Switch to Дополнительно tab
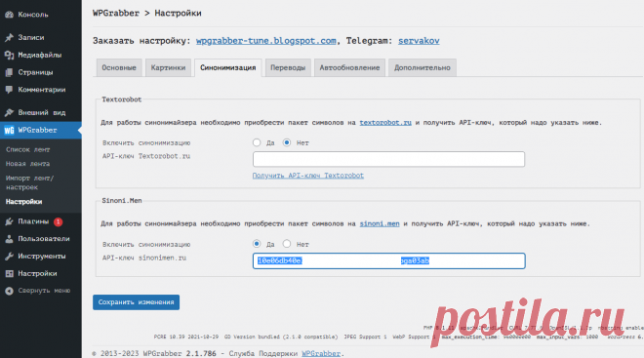Screen dimensions: 644x358 [x=423, y=67]
